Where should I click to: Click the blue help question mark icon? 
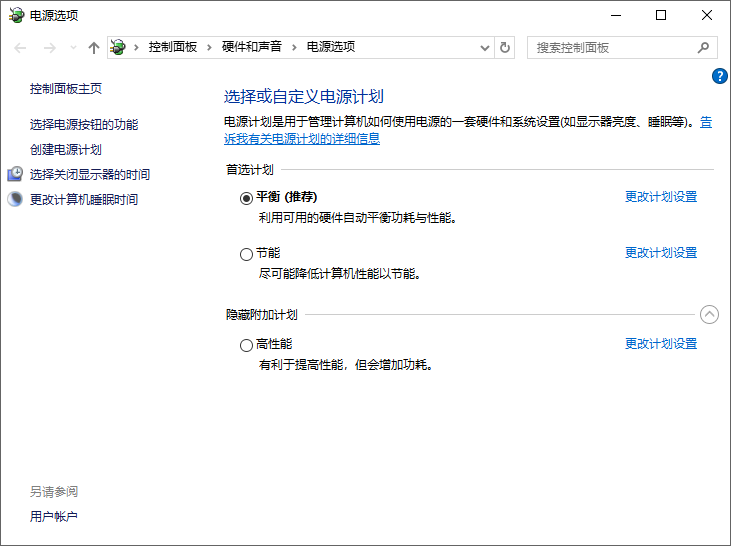click(719, 76)
